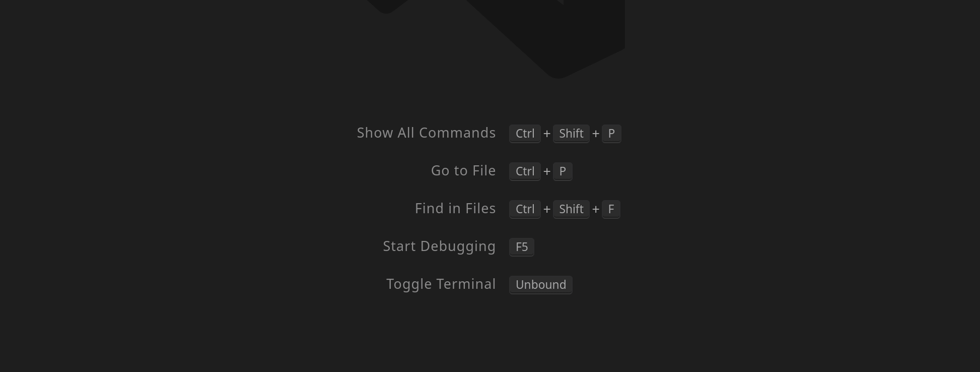The width and height of the screenshot is (980, 372).
Task: Click the P key beside Go to File
Action: [563, 171]
